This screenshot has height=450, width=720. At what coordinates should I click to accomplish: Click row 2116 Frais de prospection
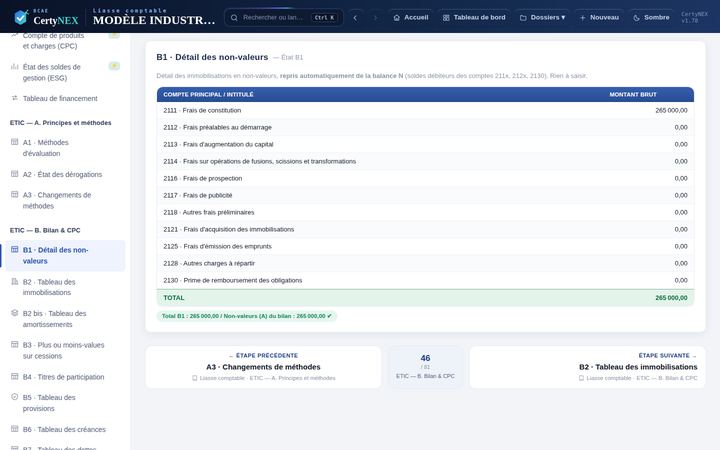coord(425,178)
